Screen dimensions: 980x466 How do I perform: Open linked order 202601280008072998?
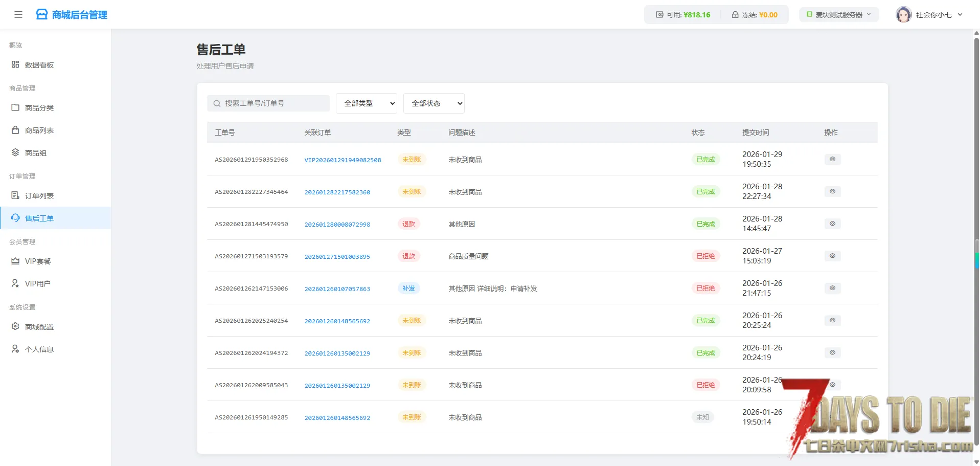[x=337, y=225]
